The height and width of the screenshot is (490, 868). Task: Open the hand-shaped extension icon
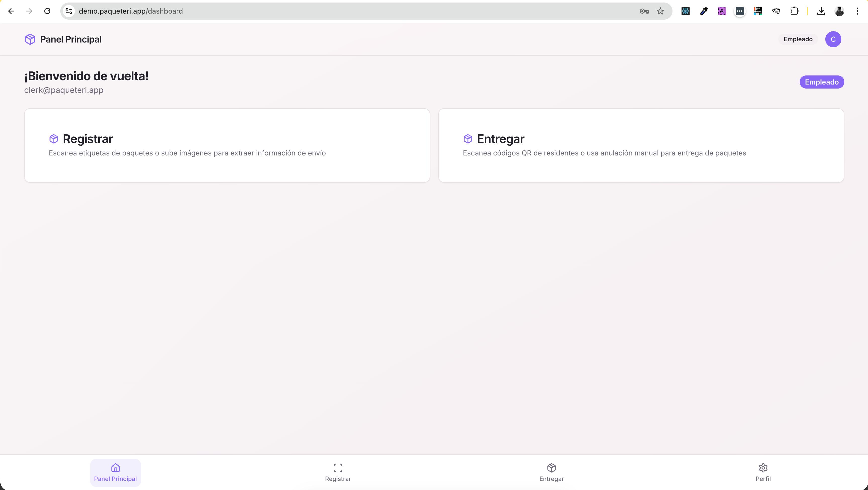776,11
